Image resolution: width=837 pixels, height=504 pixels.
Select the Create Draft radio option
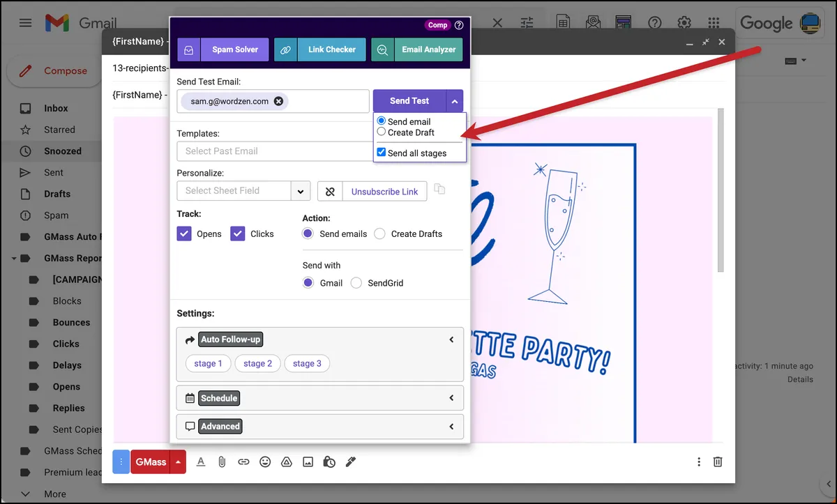(x=382, y=132)
